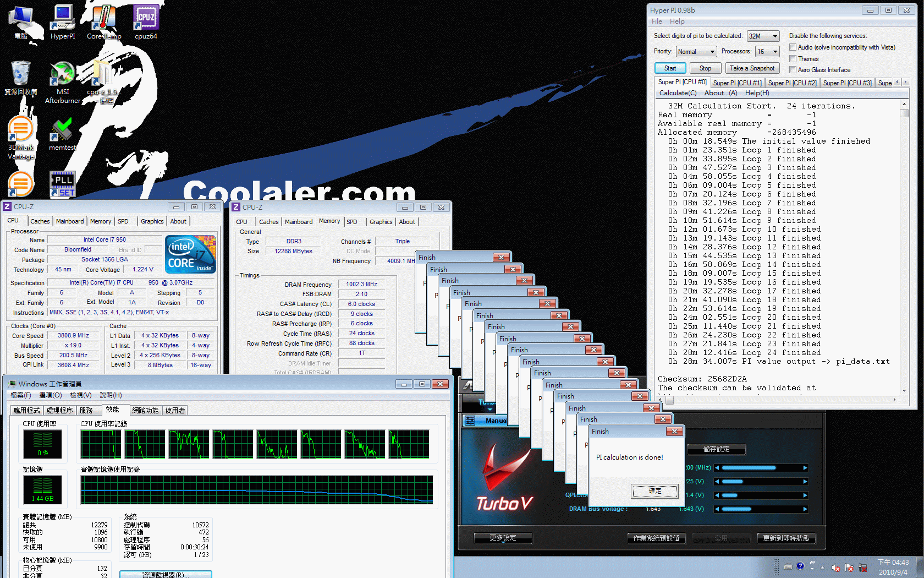Adjust the TurboV MHz frequency slider
The height and width of the screenshot is (578, 924).
[x=761, y=468]
